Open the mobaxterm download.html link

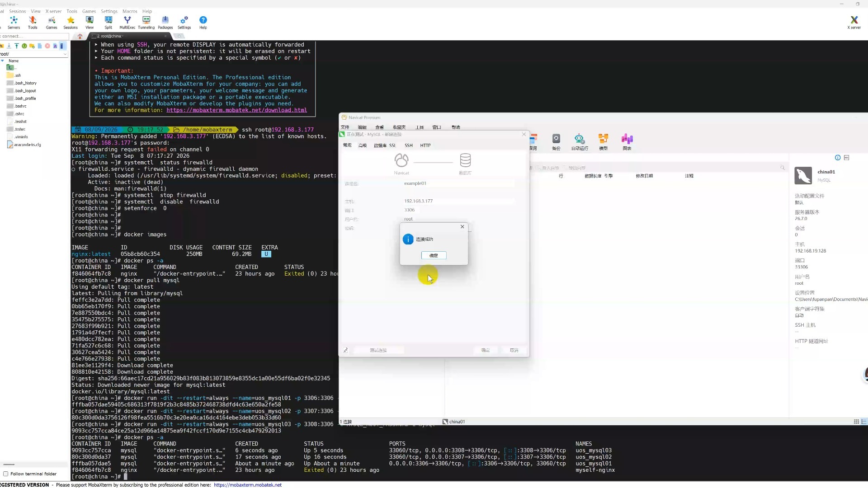(x=236, y=110)
